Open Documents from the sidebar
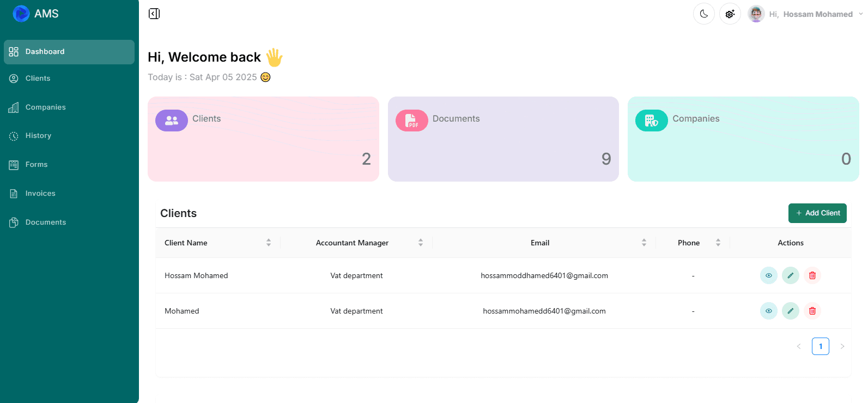 (69, 222)
